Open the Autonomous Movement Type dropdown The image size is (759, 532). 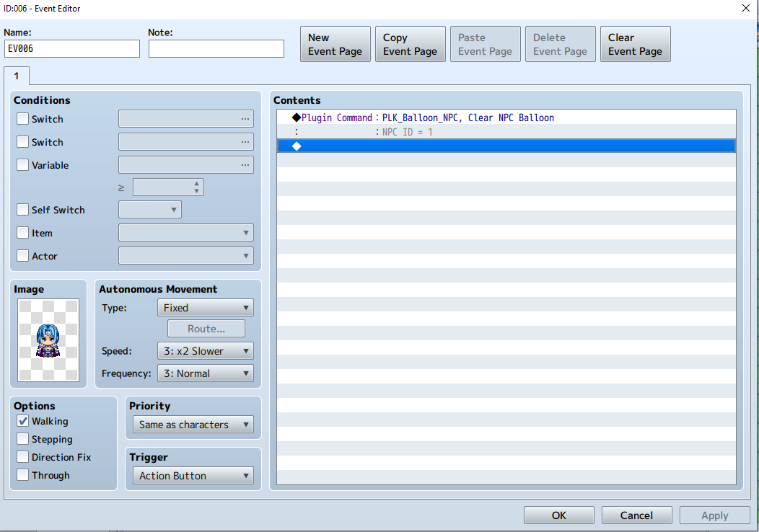205,308
